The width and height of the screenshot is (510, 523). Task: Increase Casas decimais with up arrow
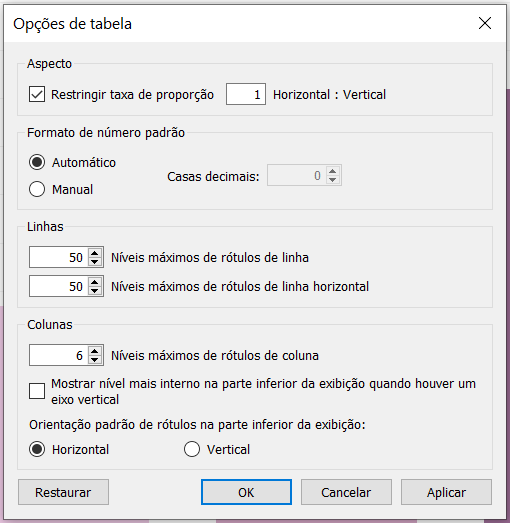coord(332,171)
